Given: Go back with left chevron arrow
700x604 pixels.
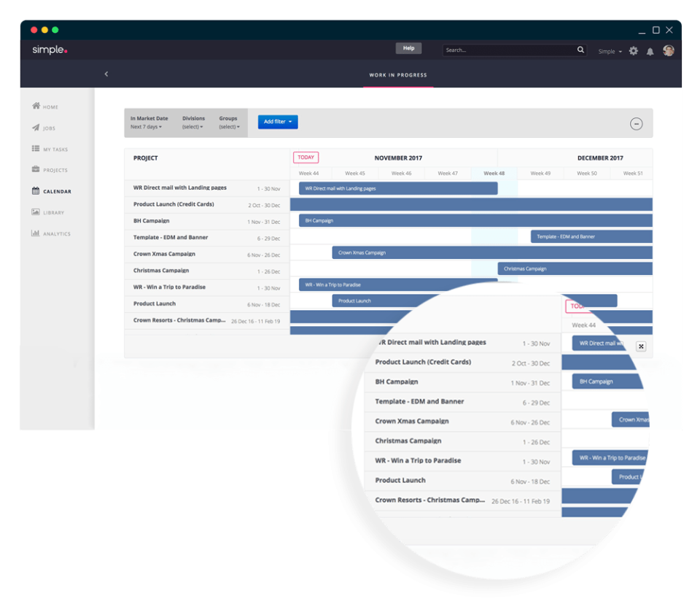Looking at the screenshot, I should tap(106, 74).
